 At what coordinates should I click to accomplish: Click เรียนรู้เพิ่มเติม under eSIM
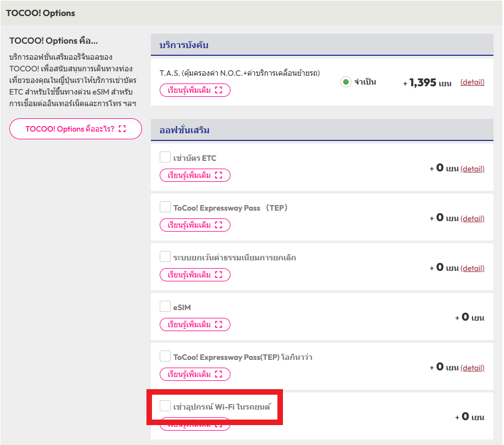click(x=195, y=324)
